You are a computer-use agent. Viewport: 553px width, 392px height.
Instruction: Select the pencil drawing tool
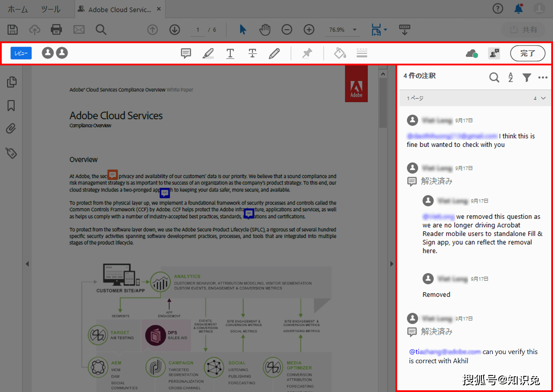[275, 53]
